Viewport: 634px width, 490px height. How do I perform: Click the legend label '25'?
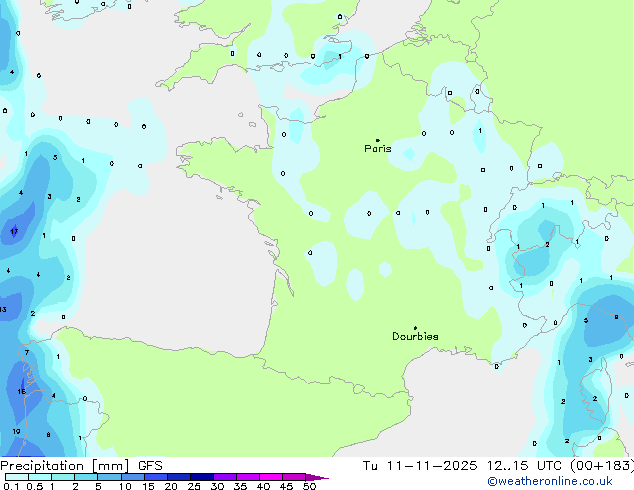194,486
